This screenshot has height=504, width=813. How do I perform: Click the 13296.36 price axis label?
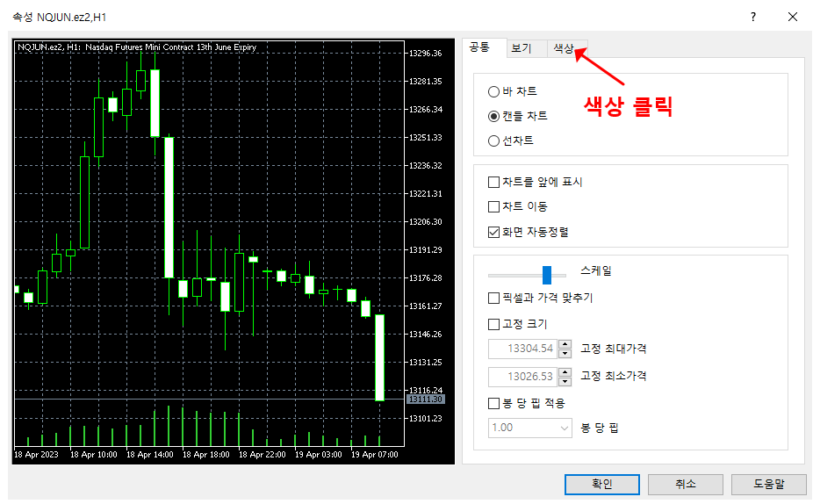point(425,54)
